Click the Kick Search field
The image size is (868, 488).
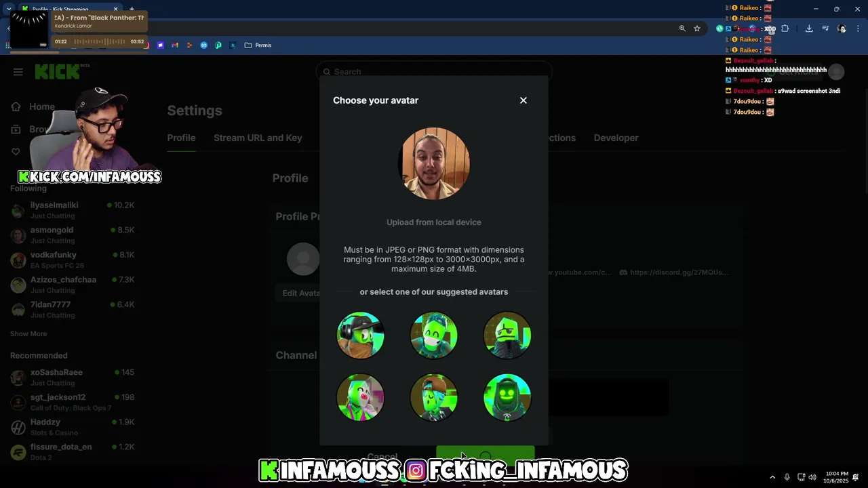[x=434, y=72]
